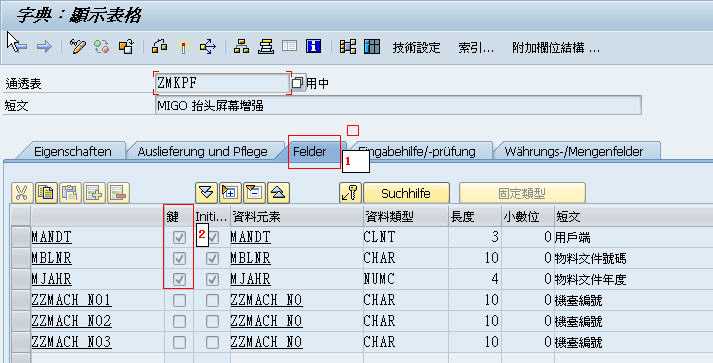Toggle Display/Change mode pencil icon

coord(78,46)
